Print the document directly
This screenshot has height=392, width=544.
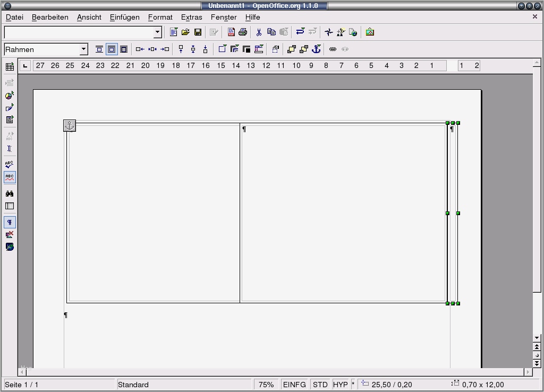coord(243,32)
